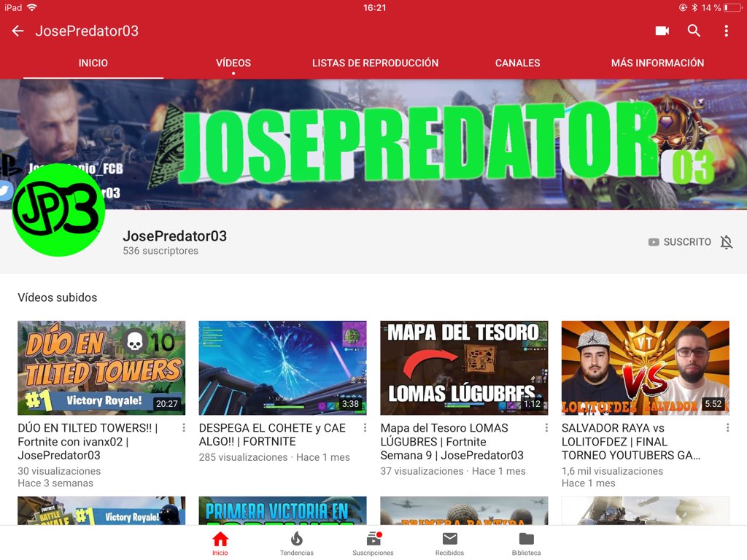The image size is (747, 560).
Task: Open options for SALVADOR RAYA vs LOLITOFDEZ video
Action: [x=727, y=428]
